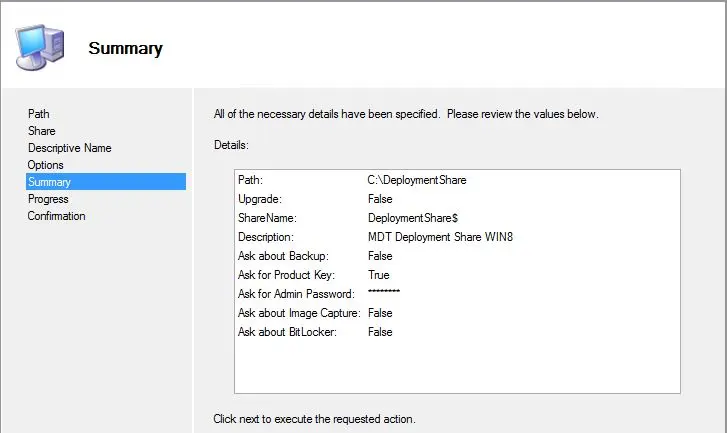Screen dimensions: 727x433
Task: Click the False value for Image Capture
Action: 380,313
